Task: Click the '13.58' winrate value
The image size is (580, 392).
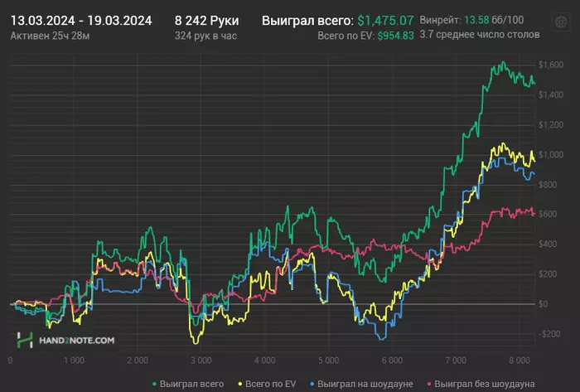Action: pyautogui.click(x=476, y=20)
